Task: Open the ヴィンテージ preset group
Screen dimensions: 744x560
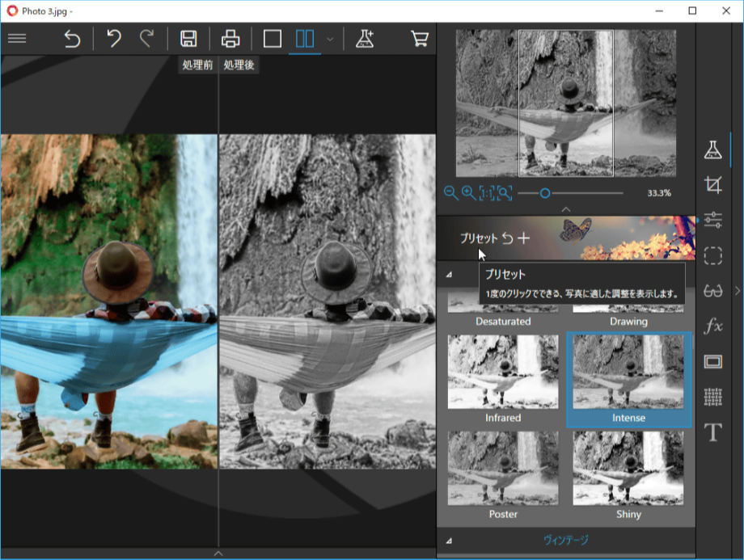Action: [565, 540]
